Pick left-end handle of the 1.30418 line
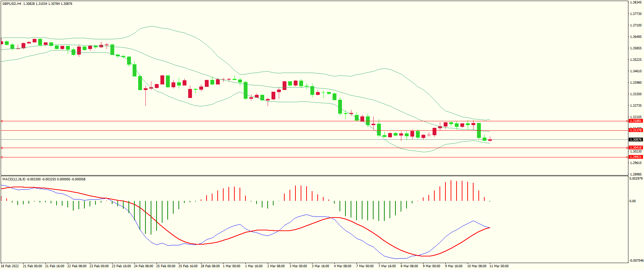The height and width of the screenshot is (270, 644). pyautogui.click(x=2, y=148)
